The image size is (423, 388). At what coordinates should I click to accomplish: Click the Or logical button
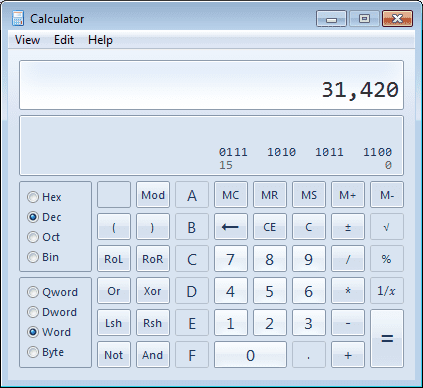pos(114,291)
